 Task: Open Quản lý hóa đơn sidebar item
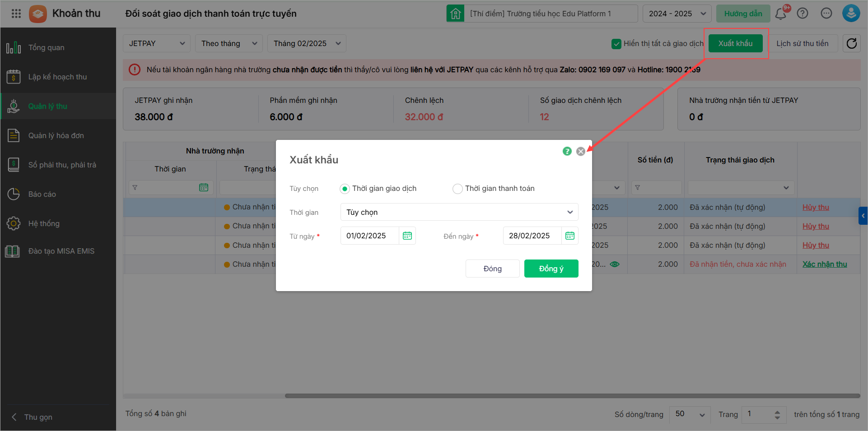pos(56,135)
